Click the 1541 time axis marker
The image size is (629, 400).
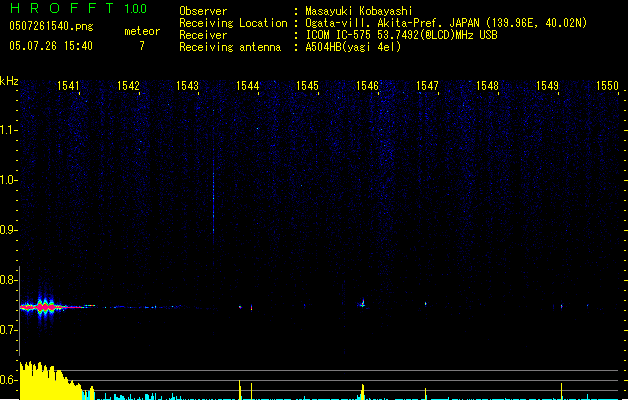(x=68, y=86)
